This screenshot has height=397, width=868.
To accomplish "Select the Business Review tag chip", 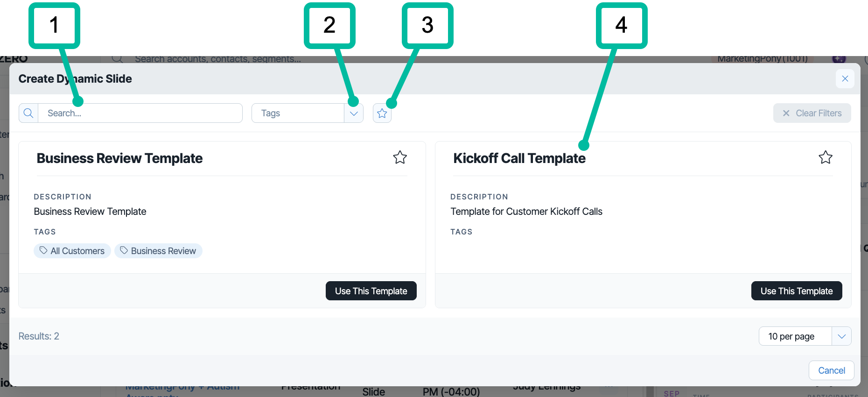I will click(158, 251).
